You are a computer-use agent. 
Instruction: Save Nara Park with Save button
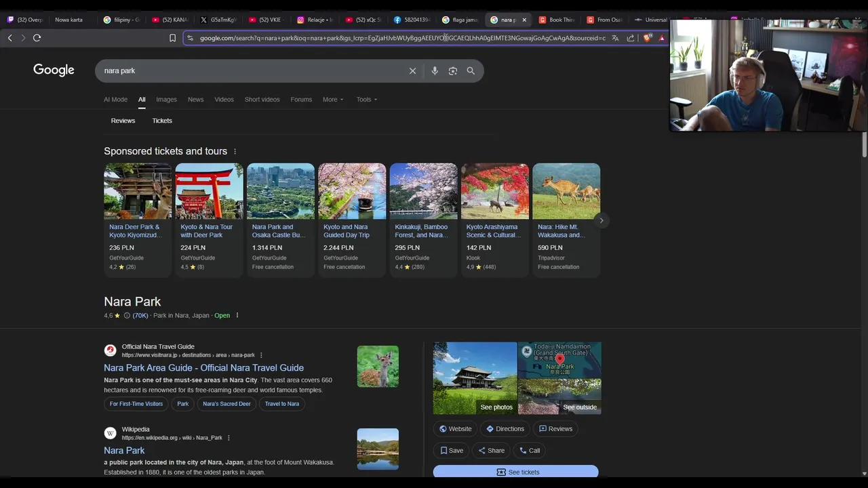[x=452, y=451]
